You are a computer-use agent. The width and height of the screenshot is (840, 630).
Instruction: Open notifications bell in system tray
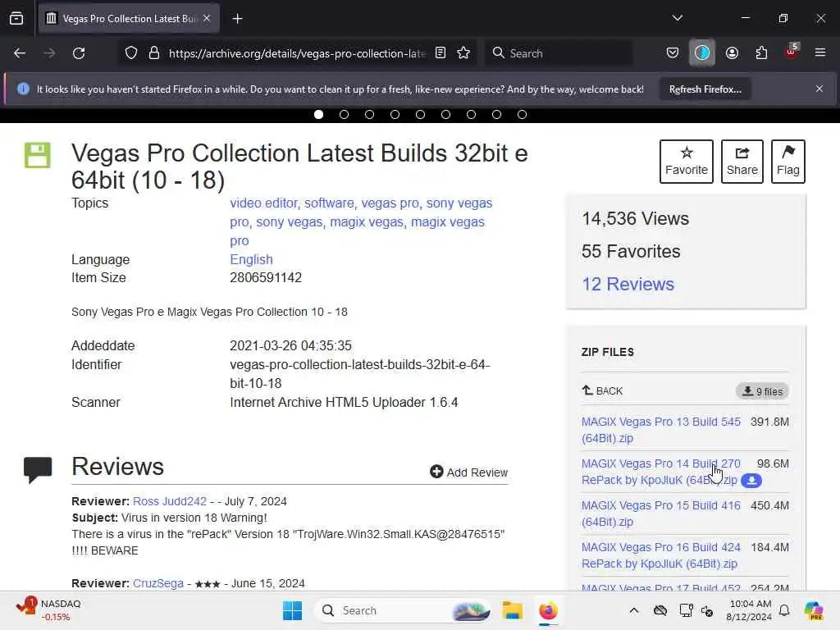[x=784, y=610]
